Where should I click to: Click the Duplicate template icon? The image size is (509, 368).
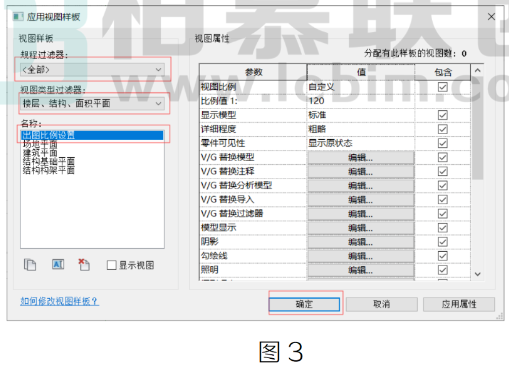point(30,265)
